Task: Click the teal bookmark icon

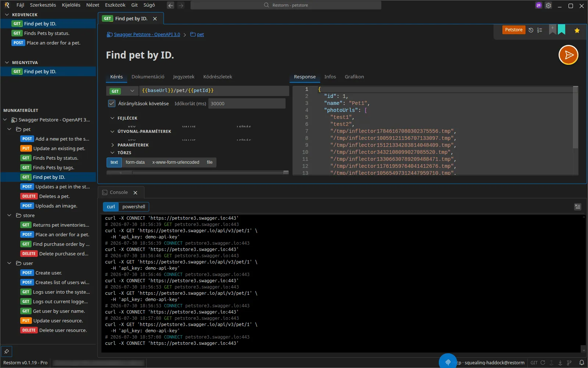Action: [x=562, y=29]
